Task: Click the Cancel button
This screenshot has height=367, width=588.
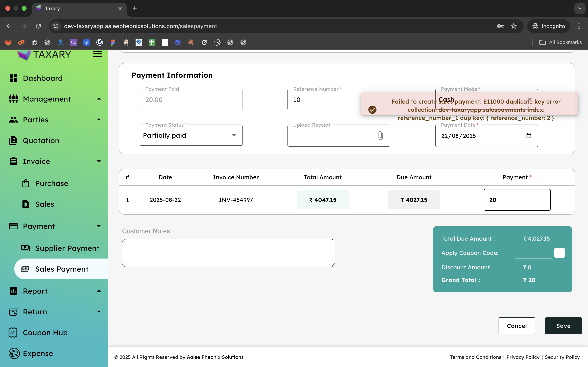Action: 517,326
